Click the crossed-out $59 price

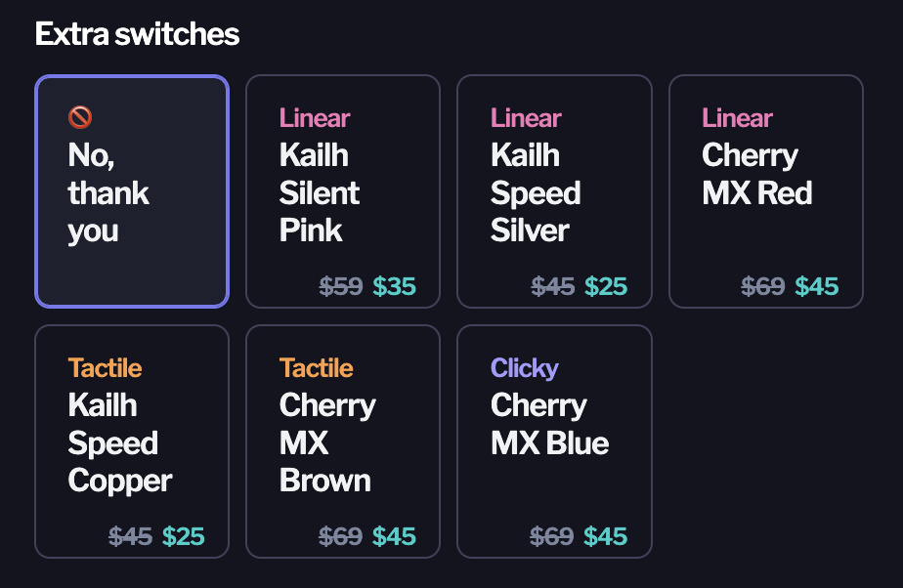coord(341,286)
